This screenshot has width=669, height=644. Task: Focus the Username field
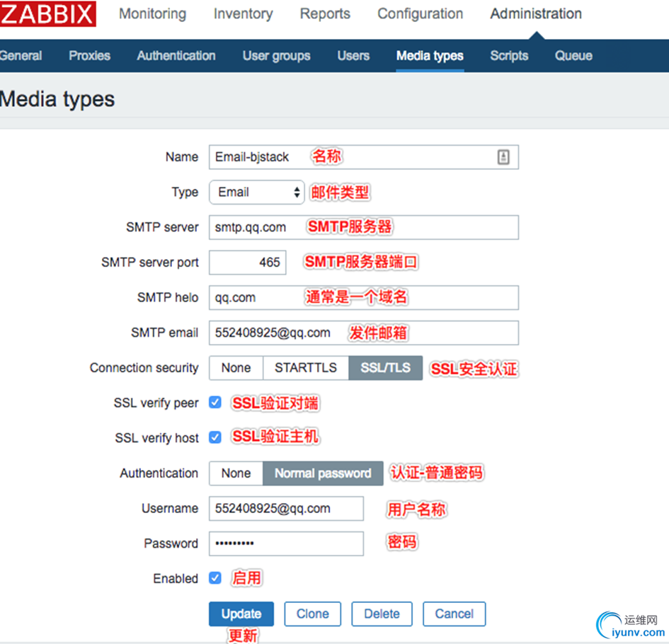(x=286, y=508)
